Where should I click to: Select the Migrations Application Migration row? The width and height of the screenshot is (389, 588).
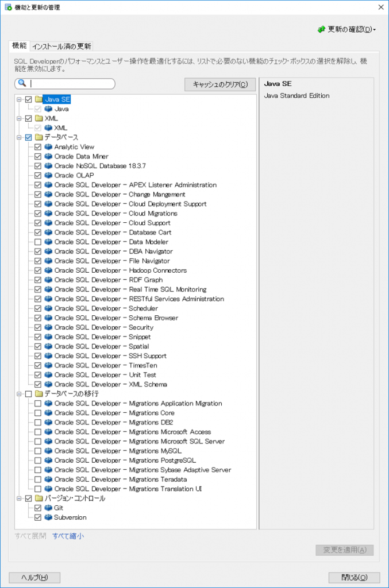click(x=138, y=404)
